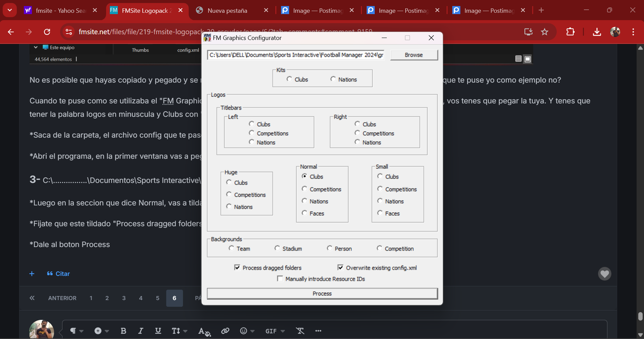Bookmark this page with the star icon
The image size is (644, 339).
(x=544, y=32)
